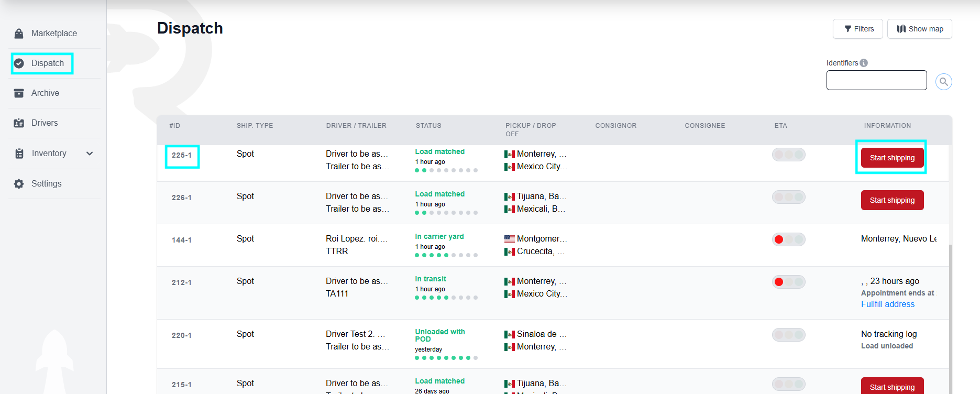Viewport: 980px width, 394px height.
Task: Open shipment ID 220-1
Action: (182, 336)
